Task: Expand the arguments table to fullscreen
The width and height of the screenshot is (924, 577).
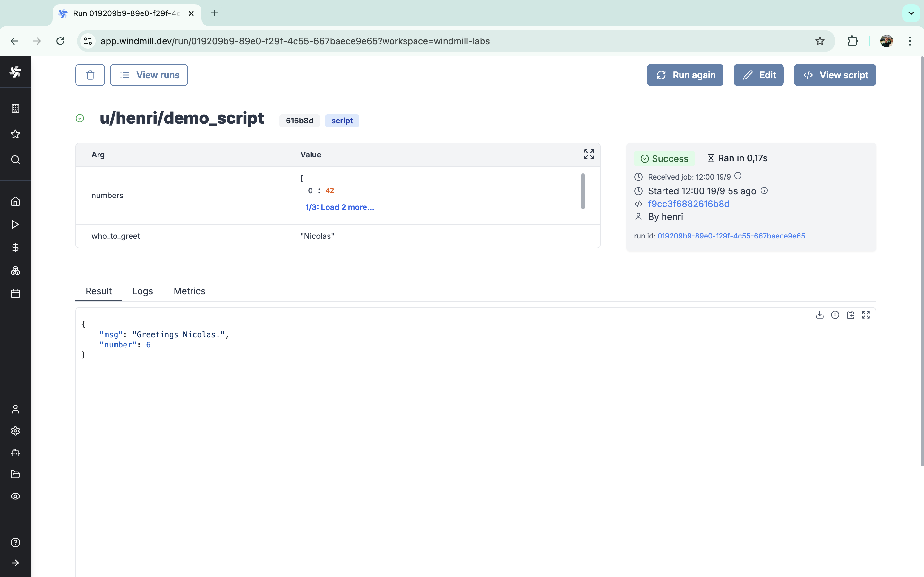Action: click(x=589, y=154)
